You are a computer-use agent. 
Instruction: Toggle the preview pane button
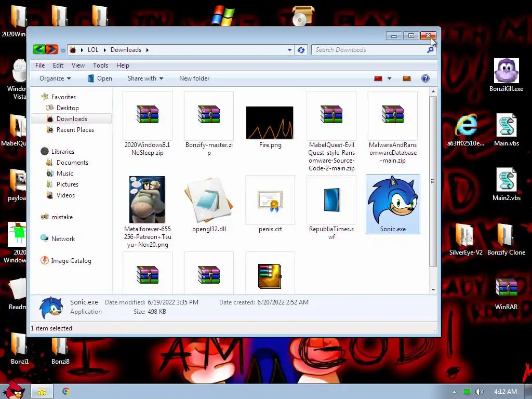coord(407,79)
